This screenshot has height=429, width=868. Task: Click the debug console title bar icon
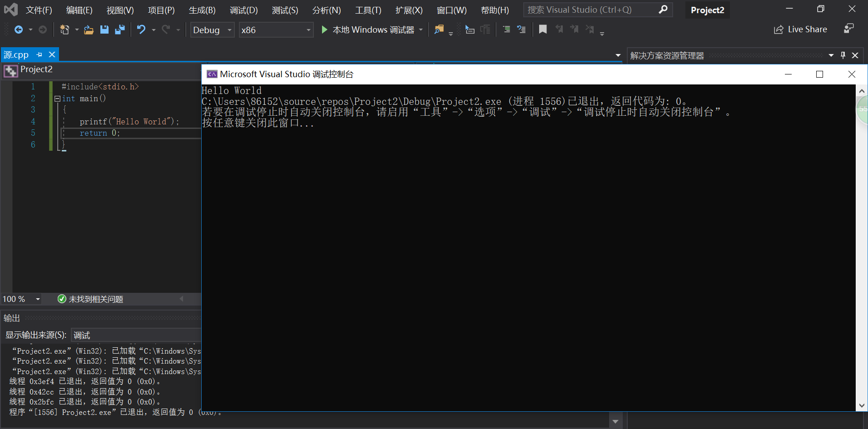[212, 74]
